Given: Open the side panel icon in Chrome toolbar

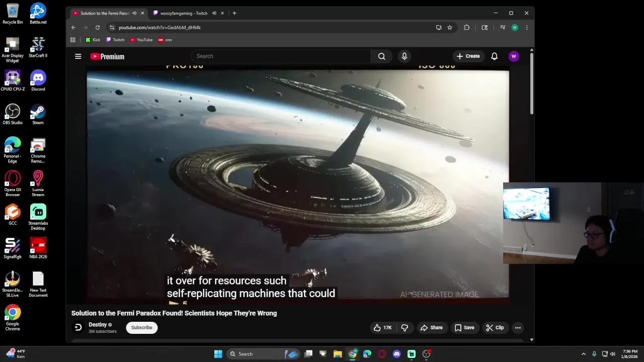Looking at the screenshot, I should (x=485, y=28).
